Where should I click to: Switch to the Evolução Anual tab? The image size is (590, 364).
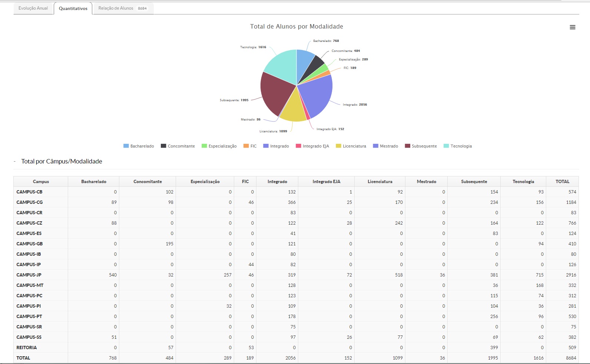(x=33, y=8)
